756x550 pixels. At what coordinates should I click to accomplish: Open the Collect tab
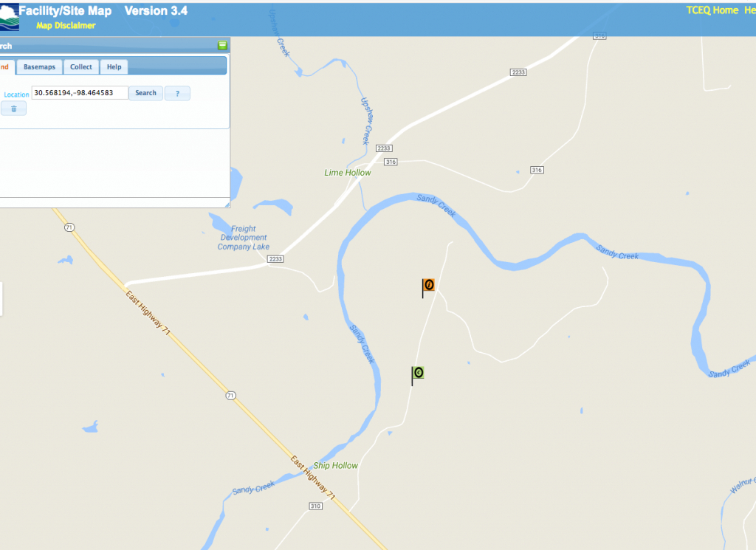tap(81, 67)
